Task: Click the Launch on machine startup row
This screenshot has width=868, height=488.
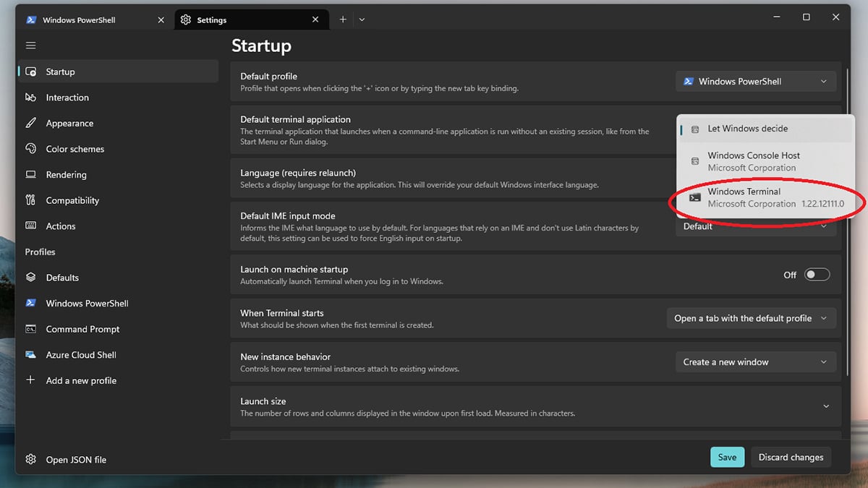Action: tap(536, 275)
